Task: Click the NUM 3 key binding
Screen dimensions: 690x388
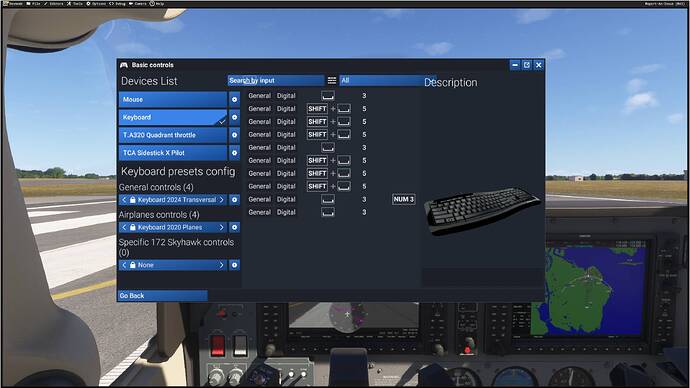Action: (404, 199)
